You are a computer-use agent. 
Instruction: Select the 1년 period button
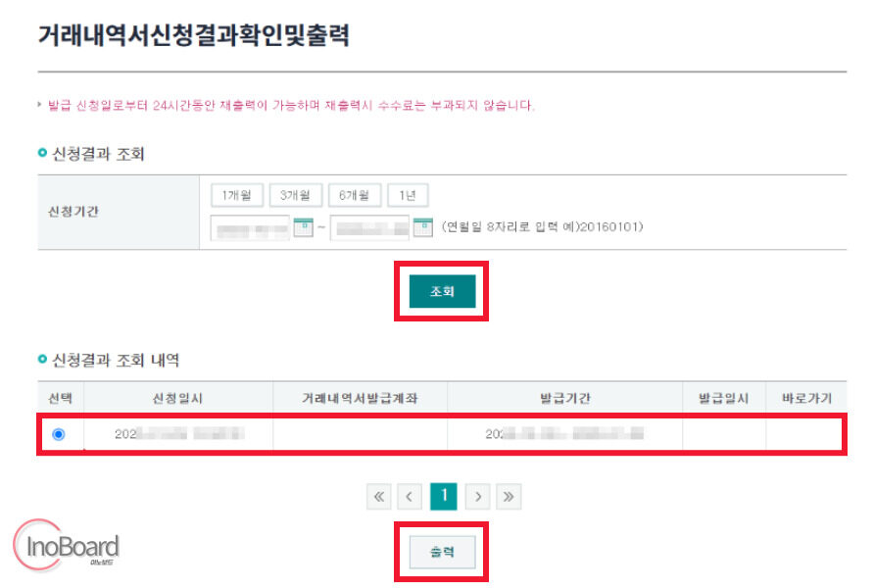click(x=408, y=195)
